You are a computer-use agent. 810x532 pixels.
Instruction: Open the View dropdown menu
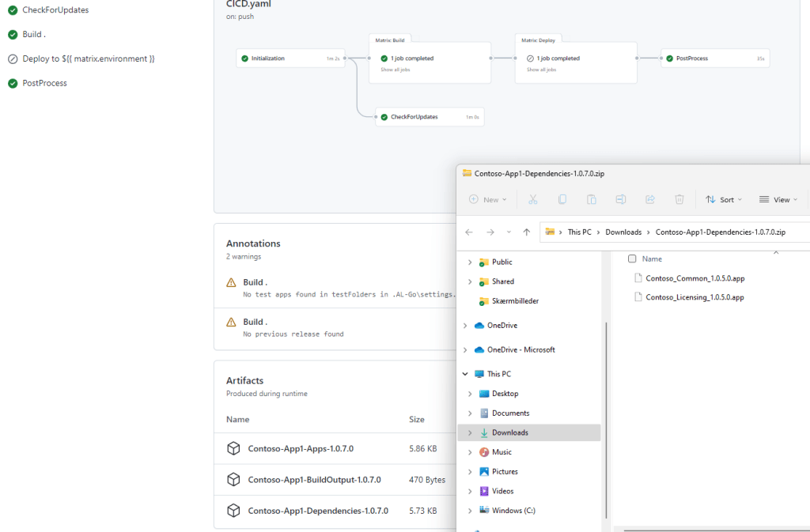click(x=778, y=200)
